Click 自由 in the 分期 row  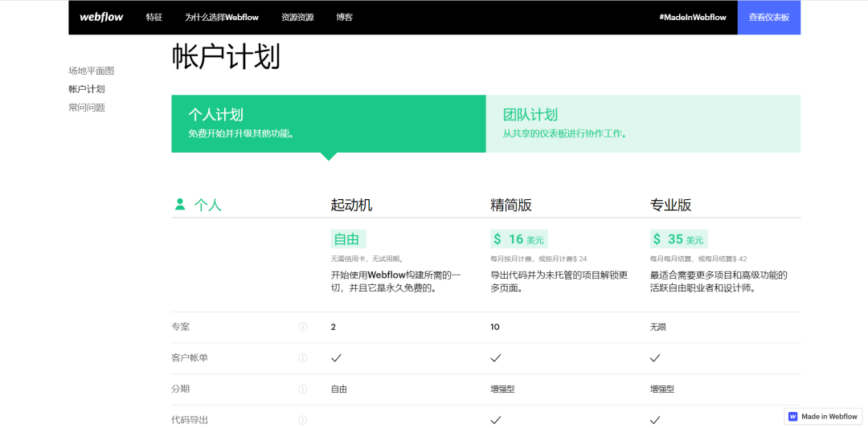tap(339, 389)
